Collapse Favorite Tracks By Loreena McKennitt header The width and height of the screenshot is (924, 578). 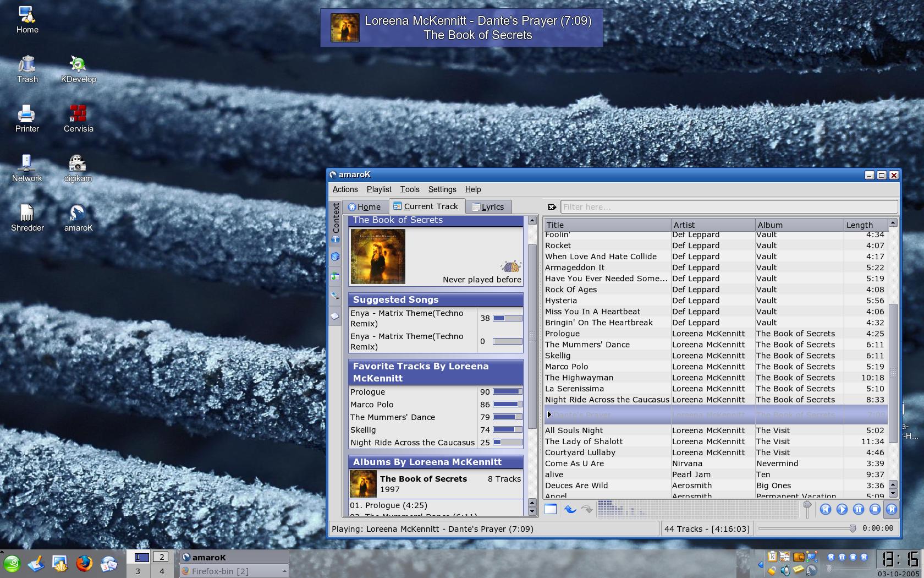[x=436, y=372]
